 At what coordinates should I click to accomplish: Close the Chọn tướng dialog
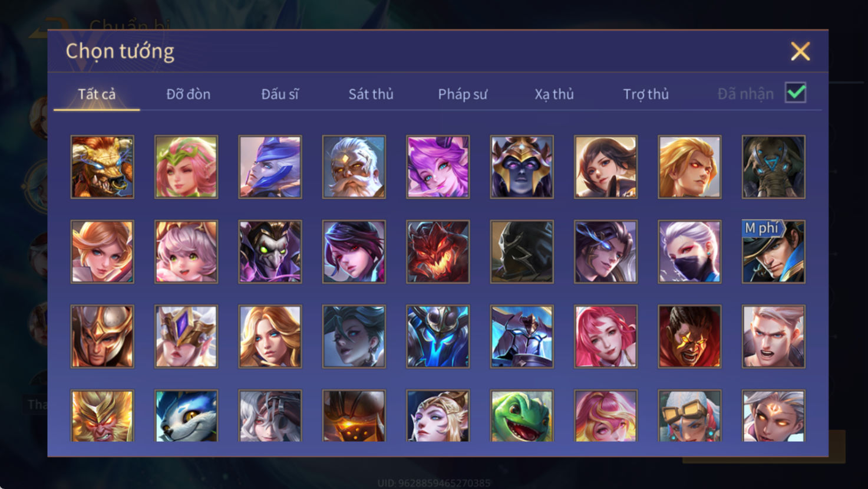coord(800,51)
